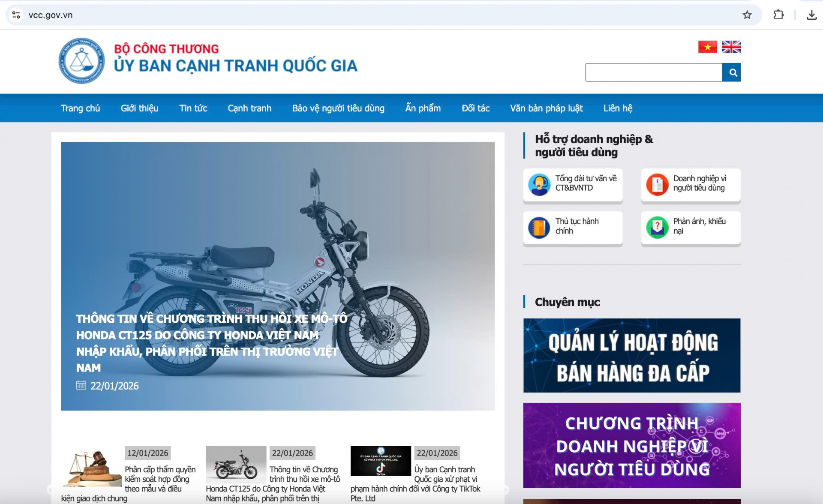The width and height of the screenshot is (823, 504).
Task: Go to Liên hệ page
Action: pyautogui.click(x=618, y=108)
